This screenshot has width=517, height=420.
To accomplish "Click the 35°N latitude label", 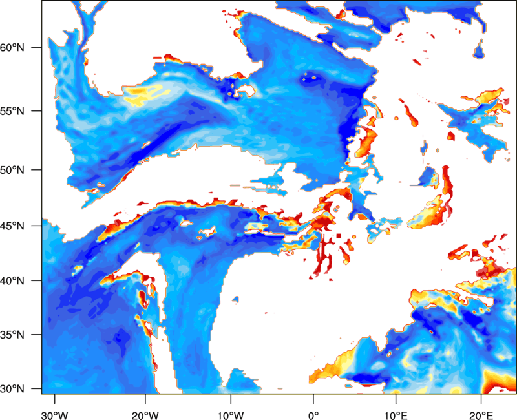I will (12, 335).
